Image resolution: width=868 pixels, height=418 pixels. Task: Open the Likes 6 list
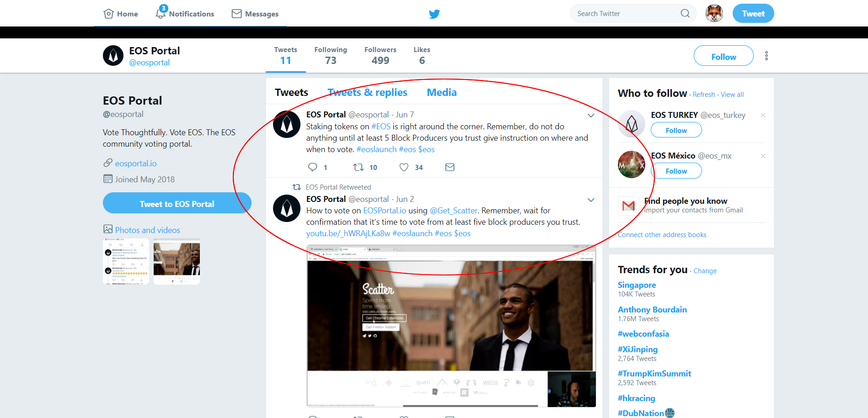422,56
